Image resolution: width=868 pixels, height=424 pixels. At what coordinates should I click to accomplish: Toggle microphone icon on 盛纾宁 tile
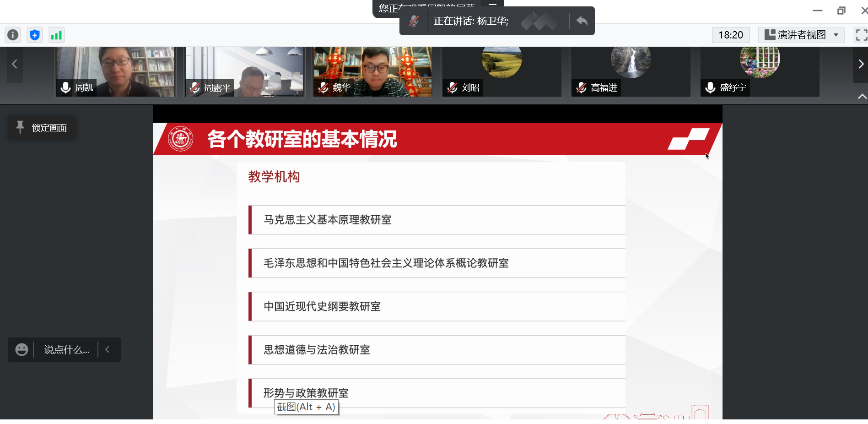tap(710, 87)
